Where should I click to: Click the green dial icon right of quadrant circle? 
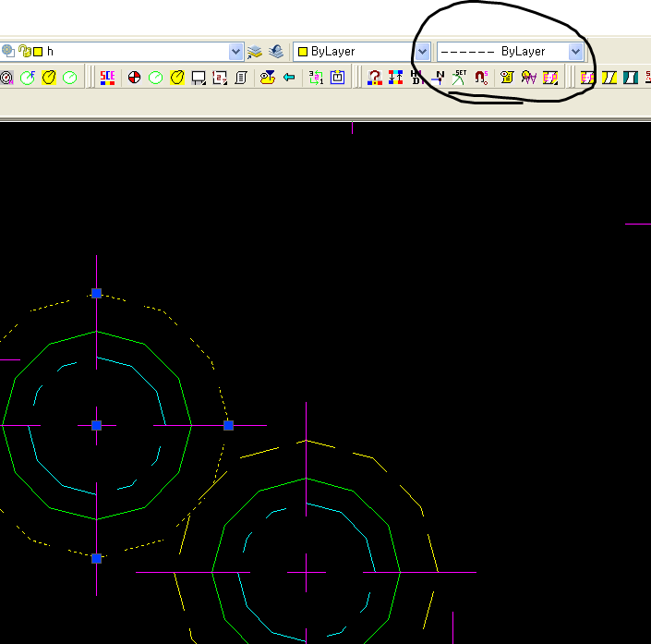pos(156,78)
